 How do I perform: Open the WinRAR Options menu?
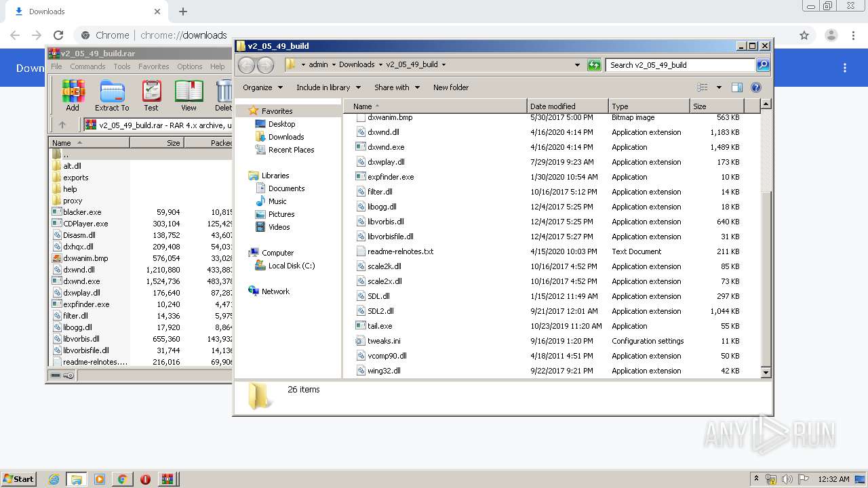coord(190,66)
